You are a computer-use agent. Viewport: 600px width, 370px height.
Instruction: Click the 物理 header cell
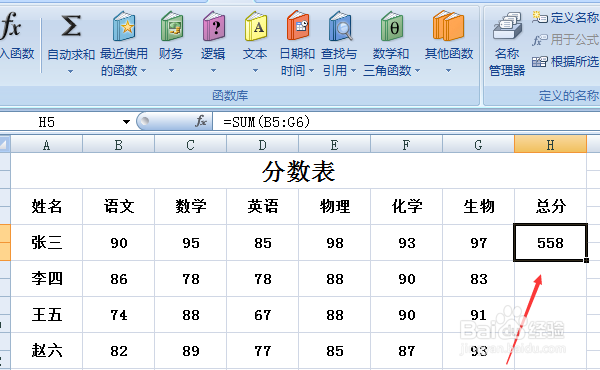coord(334,206)
